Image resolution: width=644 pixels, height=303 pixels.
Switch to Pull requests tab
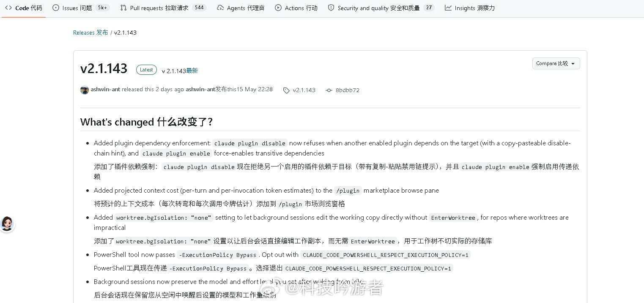pyautogui.click(x=163, y=8)
